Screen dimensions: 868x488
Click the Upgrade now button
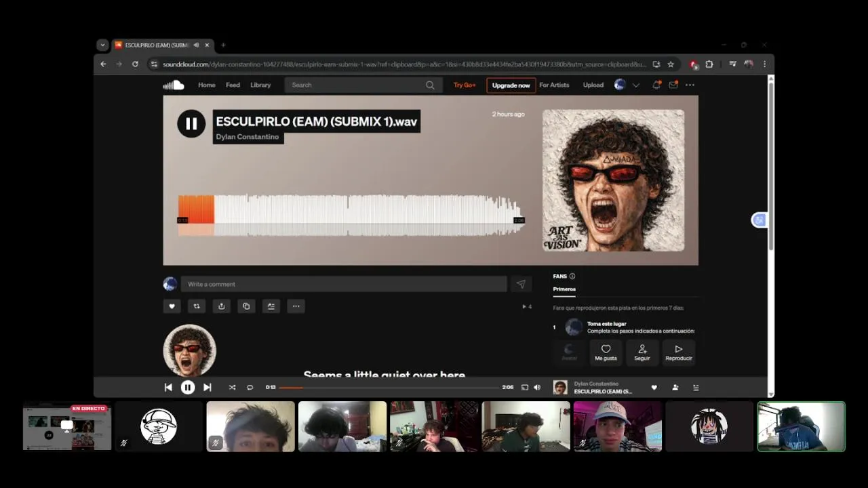(511, 85)
